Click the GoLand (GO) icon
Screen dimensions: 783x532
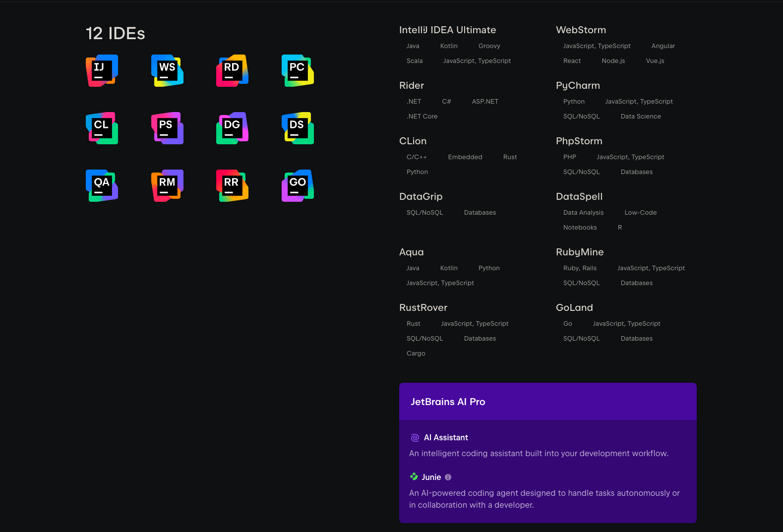tap(298, 185)
